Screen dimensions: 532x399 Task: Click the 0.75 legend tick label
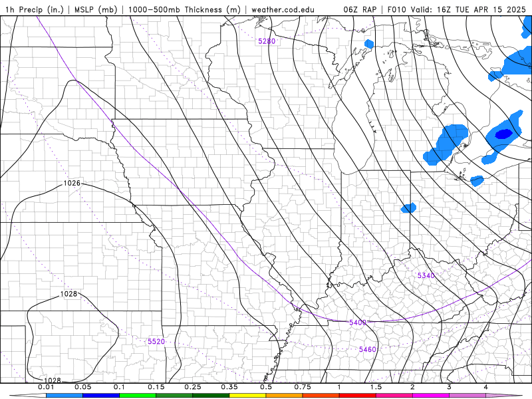[x=303, y=387]
